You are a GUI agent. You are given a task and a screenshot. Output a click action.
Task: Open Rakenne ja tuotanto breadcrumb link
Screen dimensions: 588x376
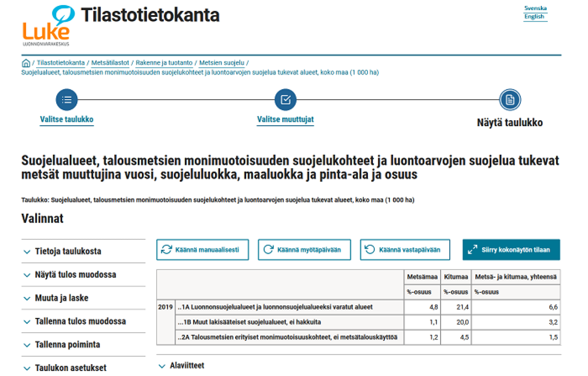point(164,63)
